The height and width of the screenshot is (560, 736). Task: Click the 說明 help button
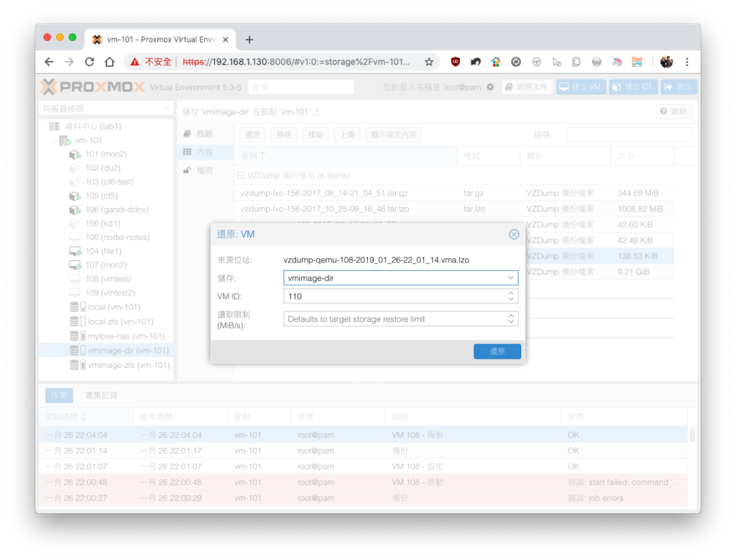tap(674, 111)
